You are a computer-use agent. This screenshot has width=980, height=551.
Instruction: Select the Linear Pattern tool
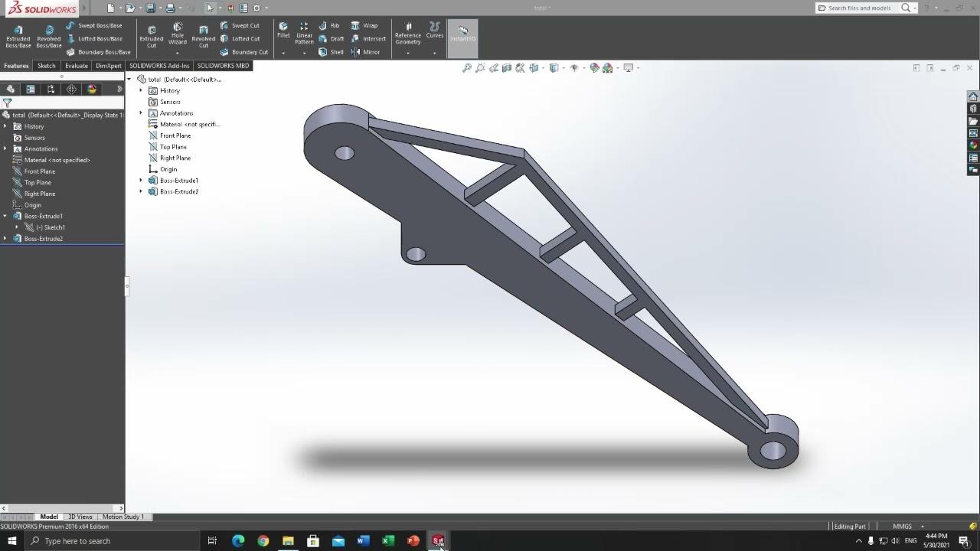point(304,33)
